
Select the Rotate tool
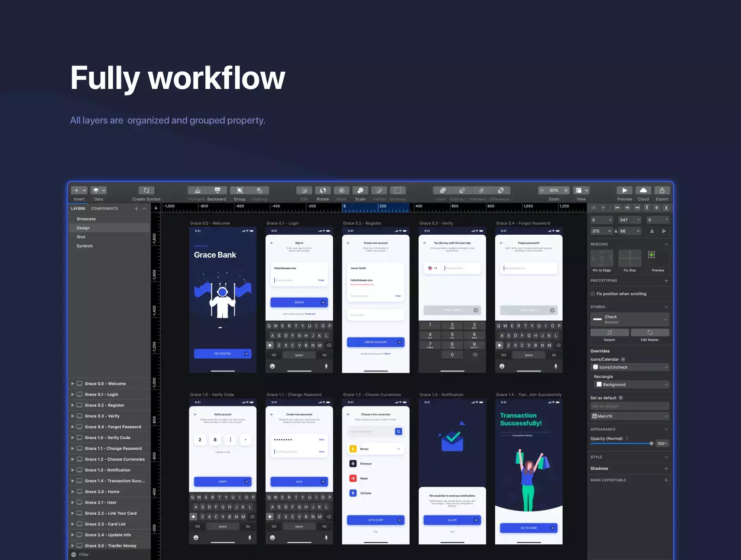[x=323, y=190]
